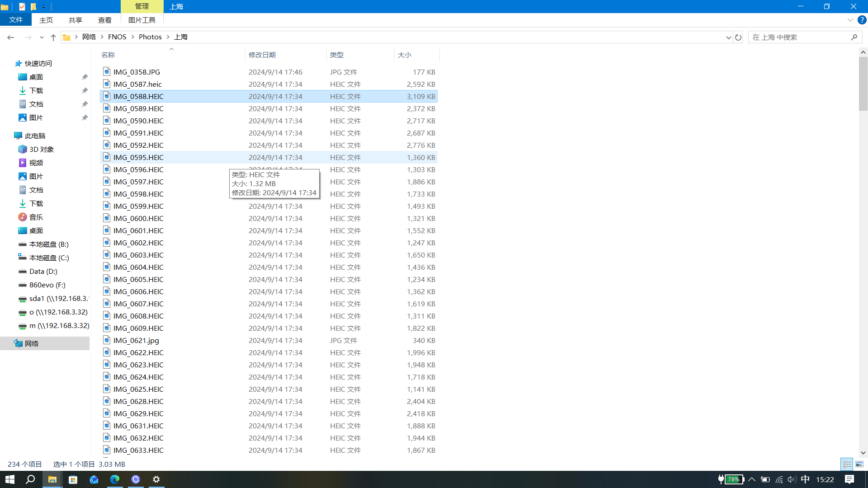The image size is (868, 488).
Task: Switch to details view layout icon
Action: 847,464
